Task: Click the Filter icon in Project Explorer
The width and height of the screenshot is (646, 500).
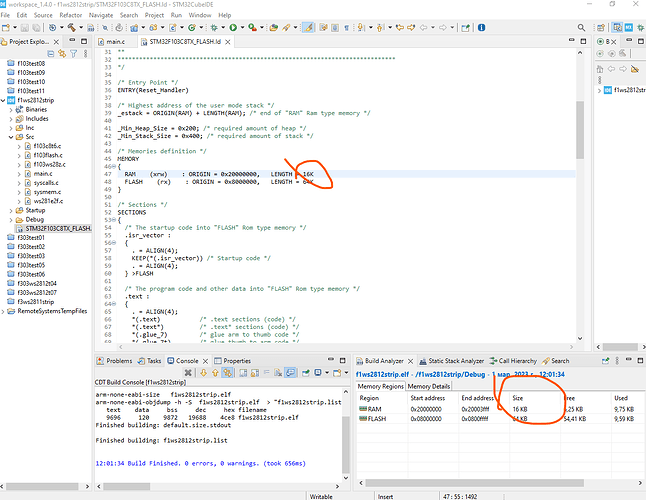Action: pos(74,54)
